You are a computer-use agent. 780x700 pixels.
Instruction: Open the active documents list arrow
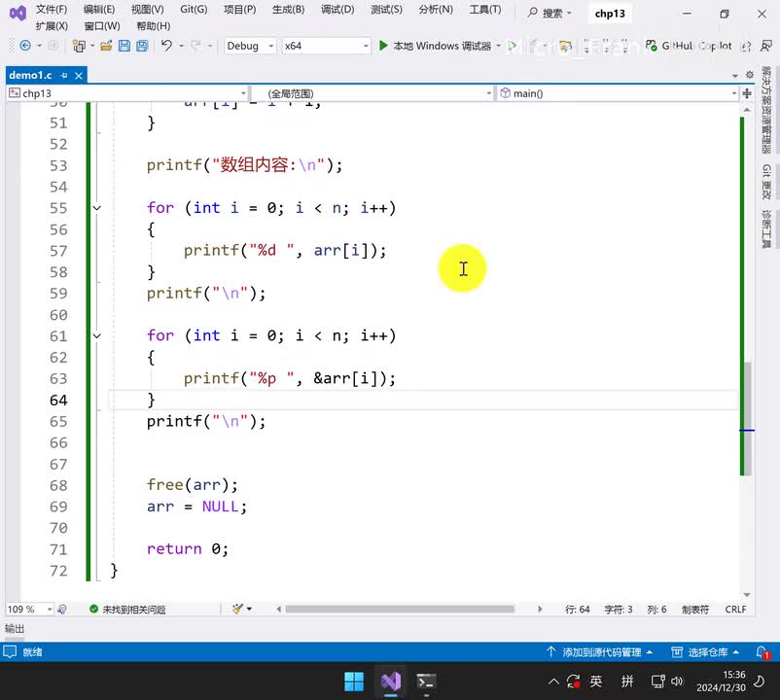[735, 76]
